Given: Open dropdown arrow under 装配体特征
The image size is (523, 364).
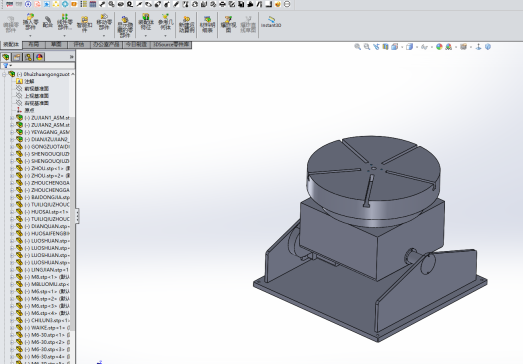Looking at the screenshot, I should coord(145,36).
